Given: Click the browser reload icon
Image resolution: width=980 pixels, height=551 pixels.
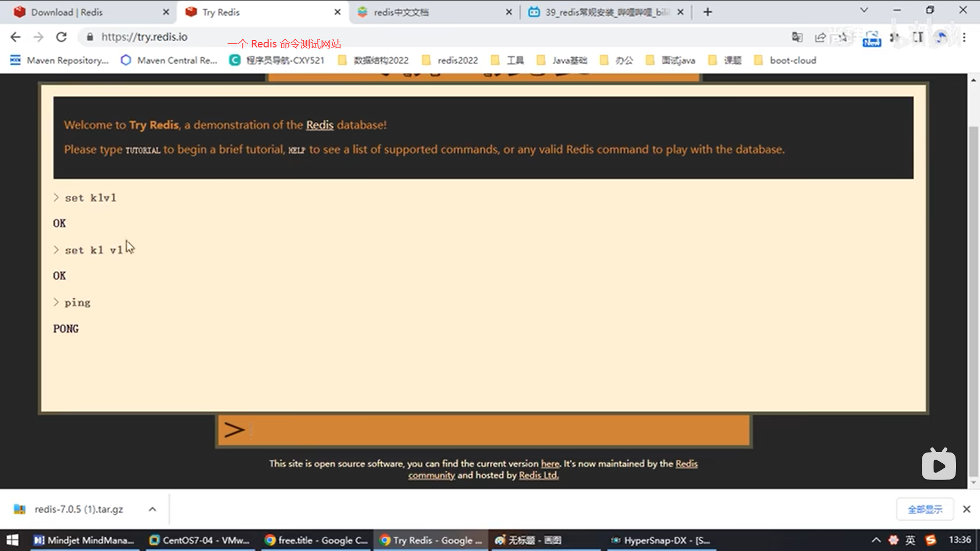Looking at the screenshot, I should point(61,37).
